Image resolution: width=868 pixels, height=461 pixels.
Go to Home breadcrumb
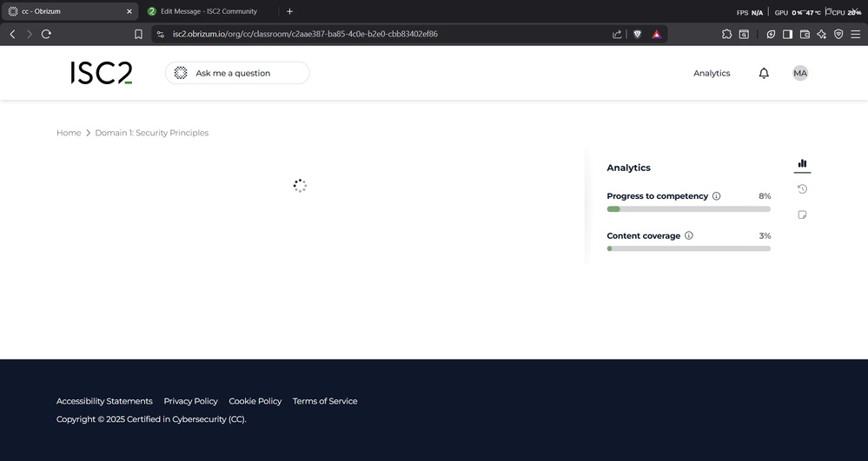(69, 133)
